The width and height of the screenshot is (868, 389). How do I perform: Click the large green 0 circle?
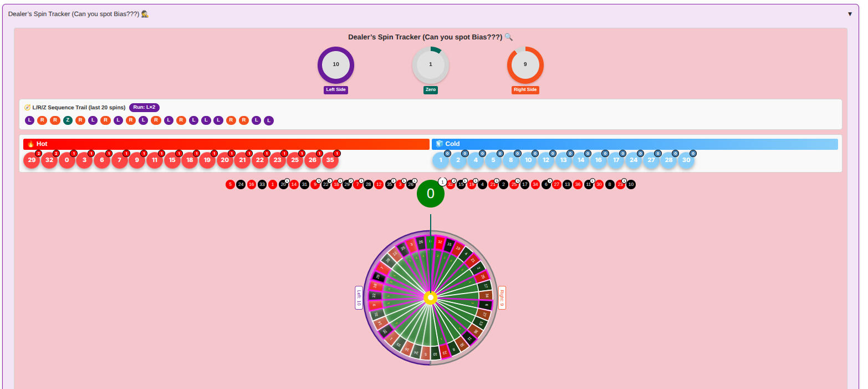pyautogui.click(x=431, y=194)
